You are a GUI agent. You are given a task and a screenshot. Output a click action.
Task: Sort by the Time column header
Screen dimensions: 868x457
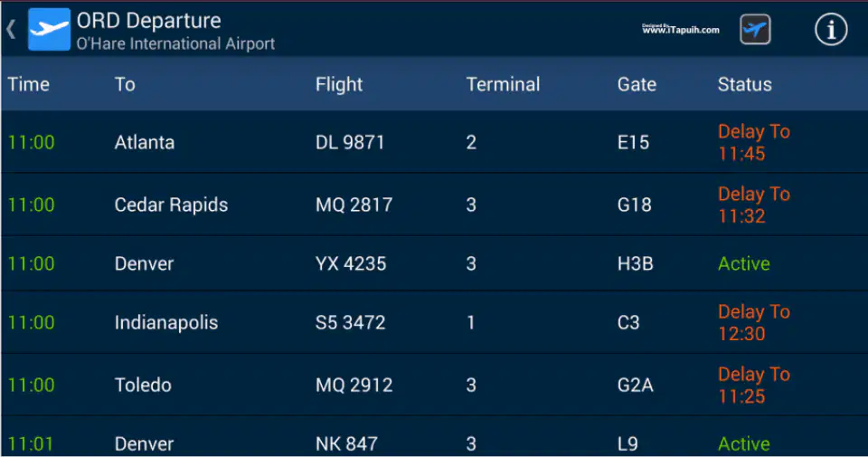click(28, 84)
